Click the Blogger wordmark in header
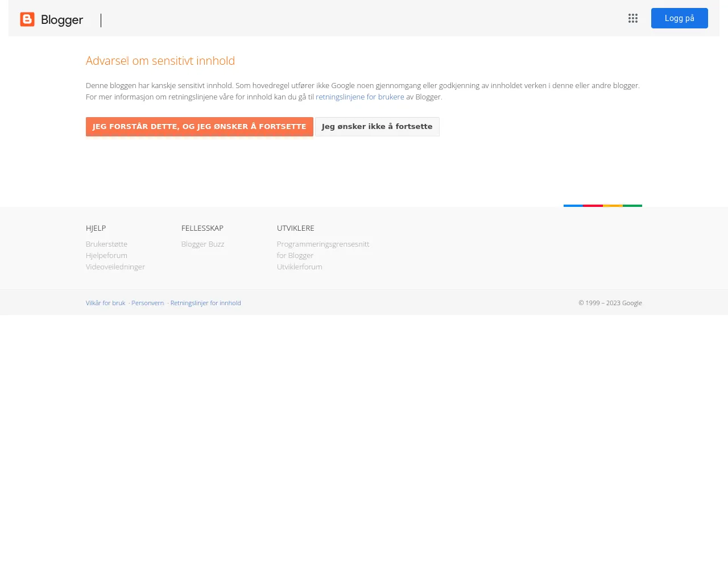Screen dimensions: 728x582 click(62, 20)
